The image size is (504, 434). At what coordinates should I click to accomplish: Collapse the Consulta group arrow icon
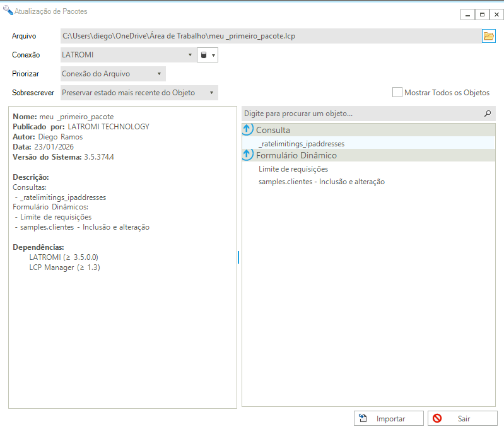point(248,130)
